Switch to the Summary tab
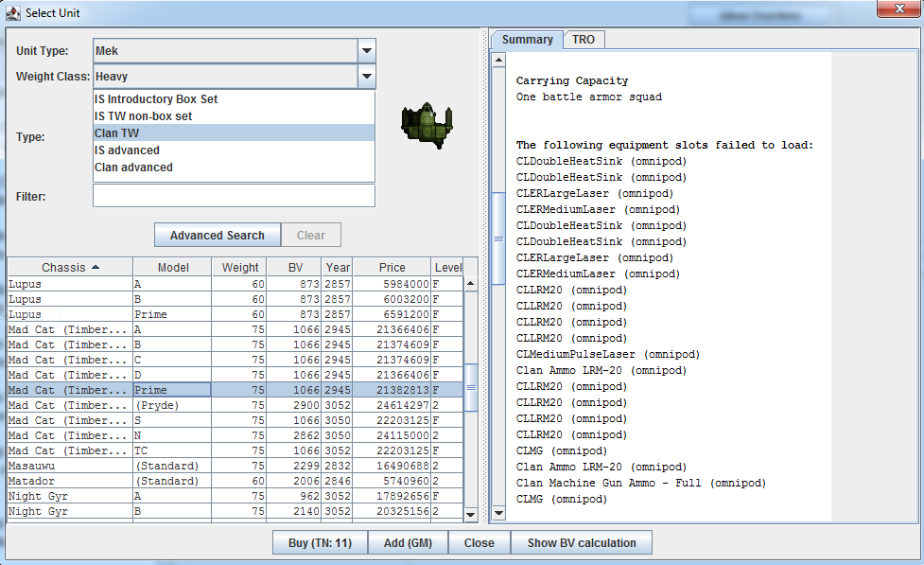 pos(528,40)
